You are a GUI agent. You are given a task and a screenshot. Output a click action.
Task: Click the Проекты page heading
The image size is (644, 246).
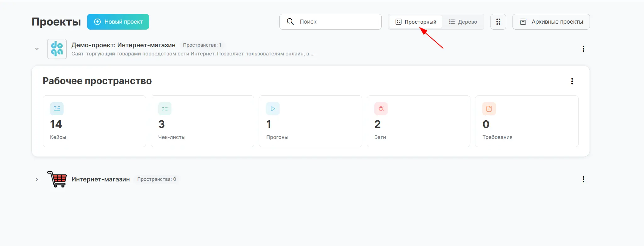click(56, 22)
